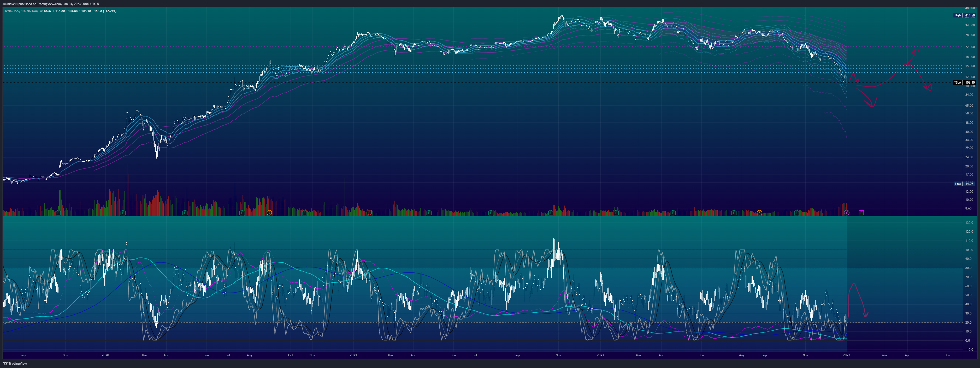Image resolution: width=980 pixels, height=368 pixels.
Task: Click the 2021 label on time axis
Action: (x=353, y=355)
